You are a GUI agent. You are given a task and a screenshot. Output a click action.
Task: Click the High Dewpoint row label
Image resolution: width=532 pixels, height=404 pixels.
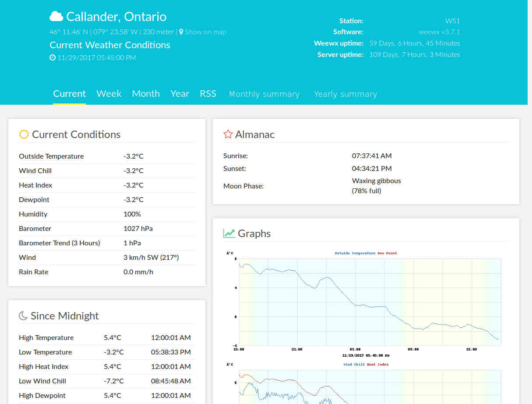[42, 396]
